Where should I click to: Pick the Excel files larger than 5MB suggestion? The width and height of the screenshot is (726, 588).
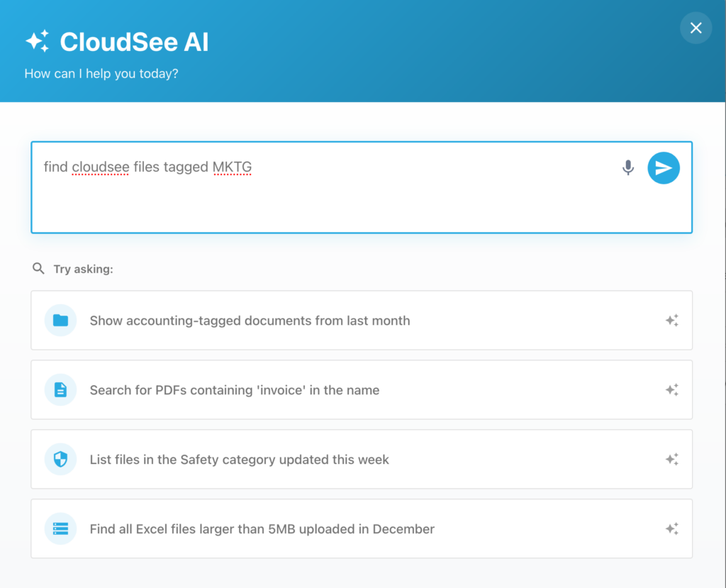click(x=262, y=528)
